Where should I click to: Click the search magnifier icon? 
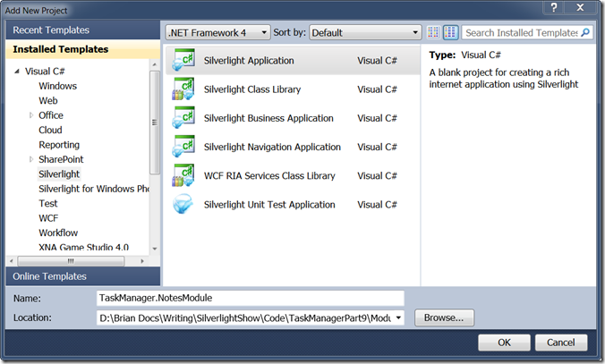585,32
